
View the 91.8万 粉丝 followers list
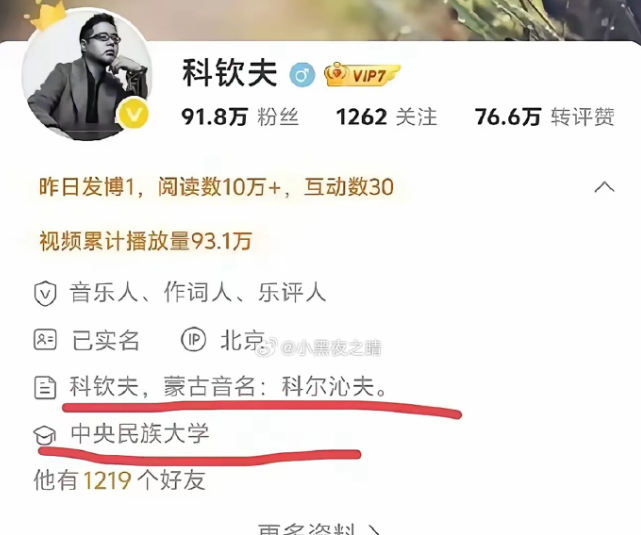point(240,117)
